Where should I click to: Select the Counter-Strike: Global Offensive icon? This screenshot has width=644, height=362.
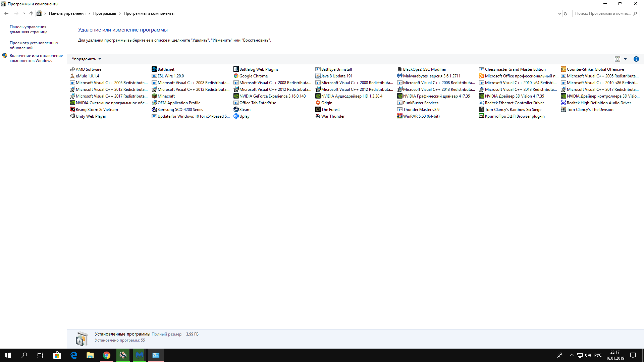click(x=563, y=69)
